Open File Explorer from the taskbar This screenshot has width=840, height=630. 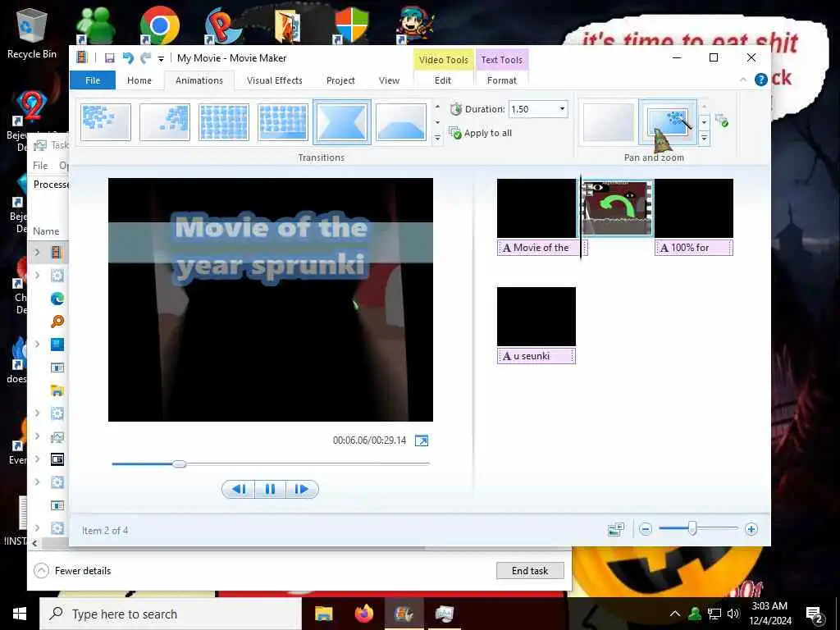coord(323,614)
